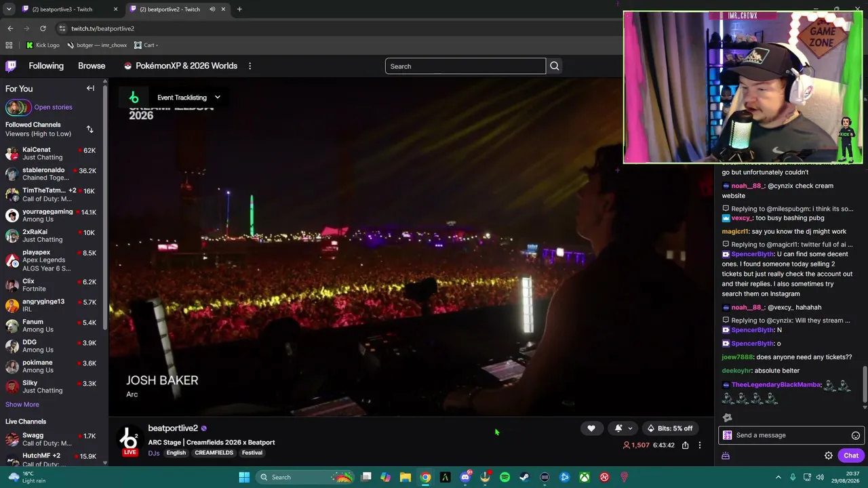Reload the current page
Image resolution: width=868 pixels, height=488 pixels.
coord(43,28)
